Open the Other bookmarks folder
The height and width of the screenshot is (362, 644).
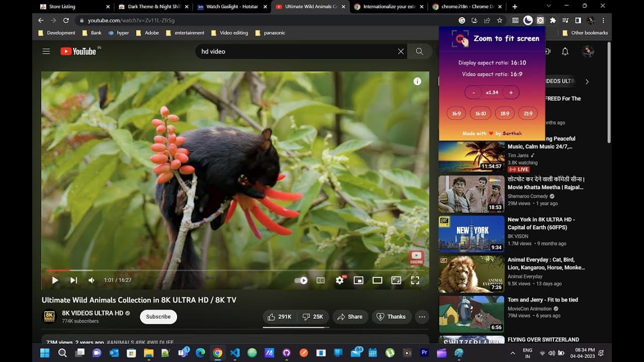pos(585,33)
